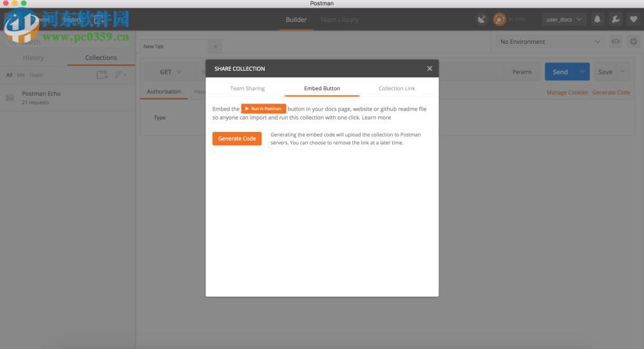This screenshot has height=349, width=644.
Task: Expand the No Environment dropdown
Action: [551, 42]
